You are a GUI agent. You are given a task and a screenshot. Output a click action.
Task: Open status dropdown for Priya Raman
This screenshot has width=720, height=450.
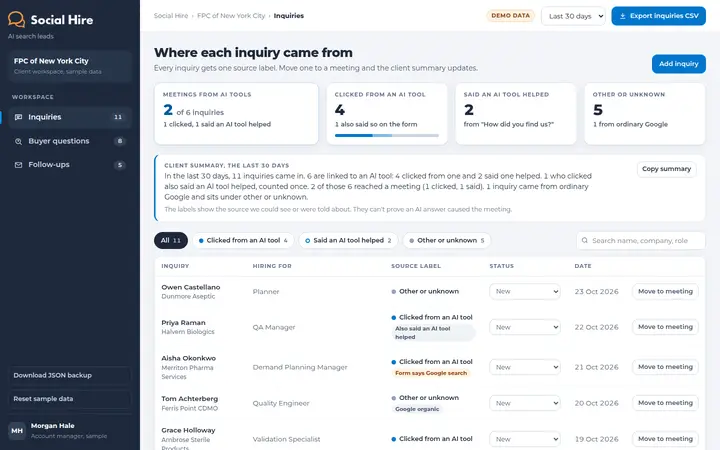[525, 327]
